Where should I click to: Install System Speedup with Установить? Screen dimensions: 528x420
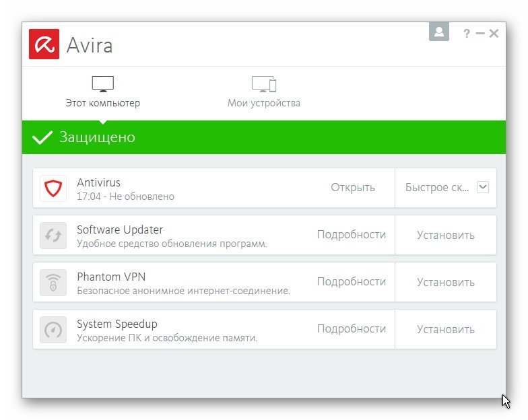tap(445, 329)
